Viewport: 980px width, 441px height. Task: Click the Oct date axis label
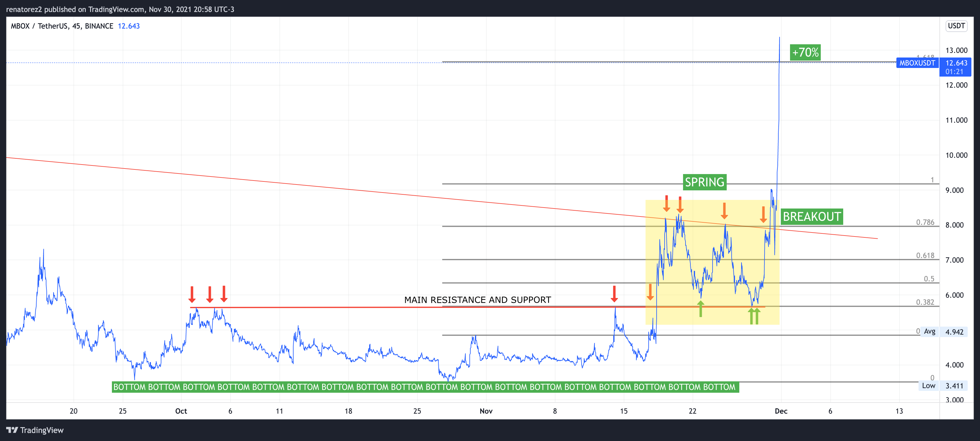click(x=181, y=411)
